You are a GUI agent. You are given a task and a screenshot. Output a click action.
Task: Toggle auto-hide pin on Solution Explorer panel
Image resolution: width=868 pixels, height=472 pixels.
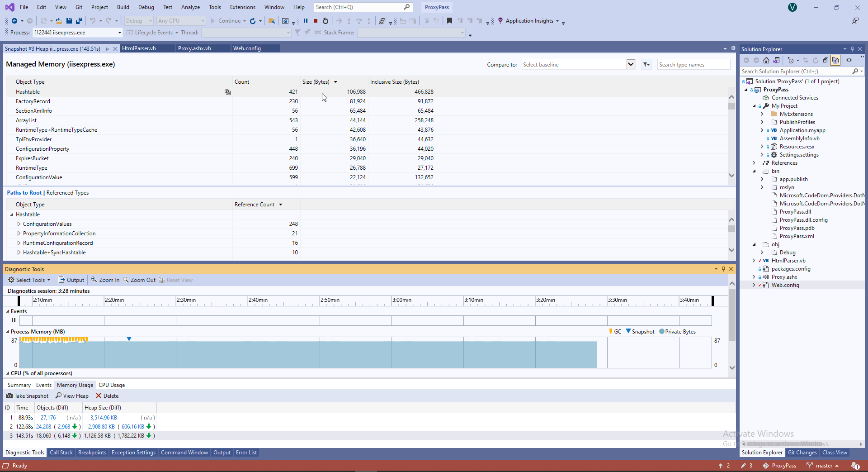852,49
